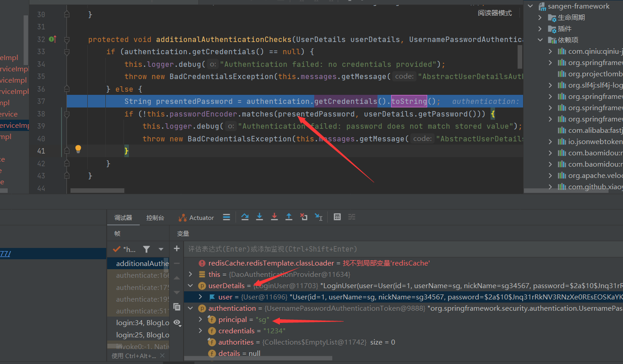623x364 pixels.
Task: Click the 阅读器模式 reader mode label
Action: click(495, 13)
